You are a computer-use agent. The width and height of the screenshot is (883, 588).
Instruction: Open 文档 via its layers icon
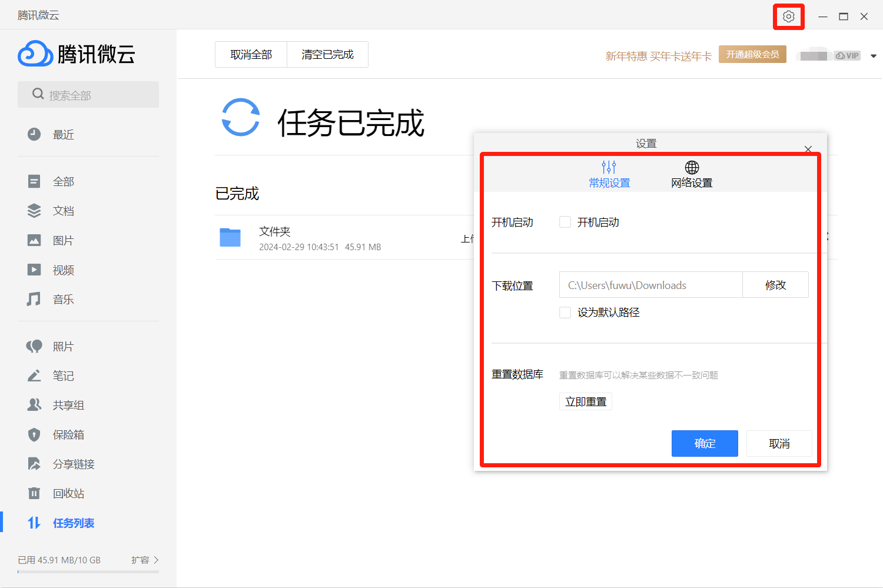tap(34, 211)
